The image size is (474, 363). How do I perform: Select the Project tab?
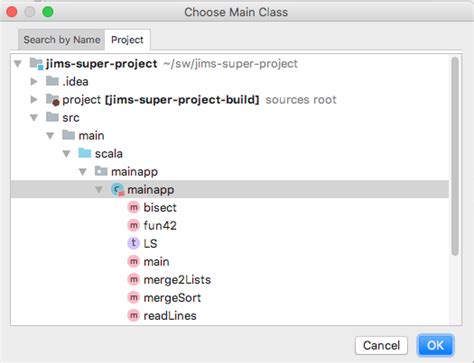pos(127,40)
